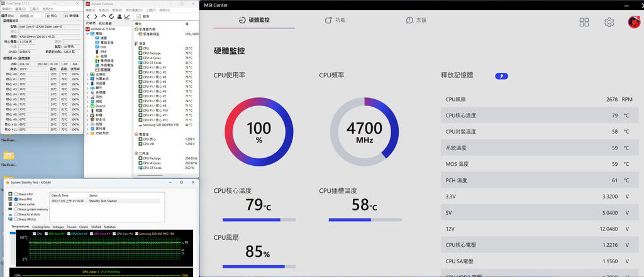Open the 檢視(V) menu in AIDA64
The width and height of the screenshot is (644, 277).
(104, 10)
